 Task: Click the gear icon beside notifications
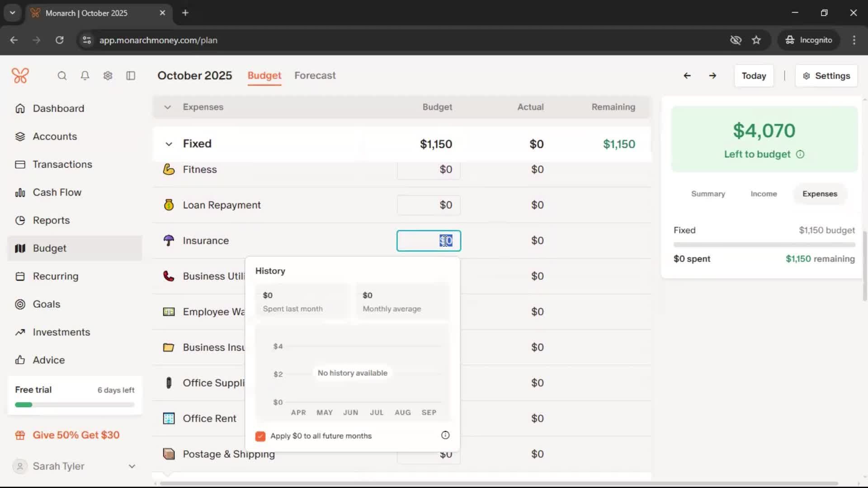point(108,75)
